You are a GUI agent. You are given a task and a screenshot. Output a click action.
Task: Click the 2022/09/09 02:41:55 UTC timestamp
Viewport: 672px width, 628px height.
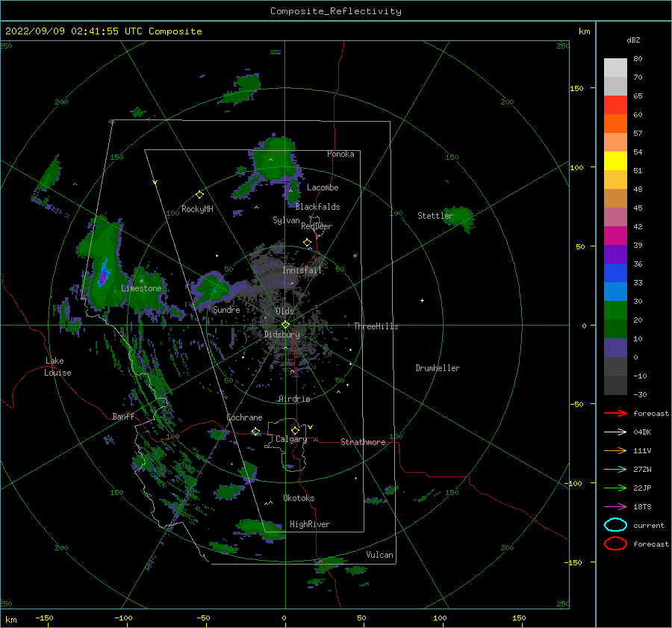74,31
